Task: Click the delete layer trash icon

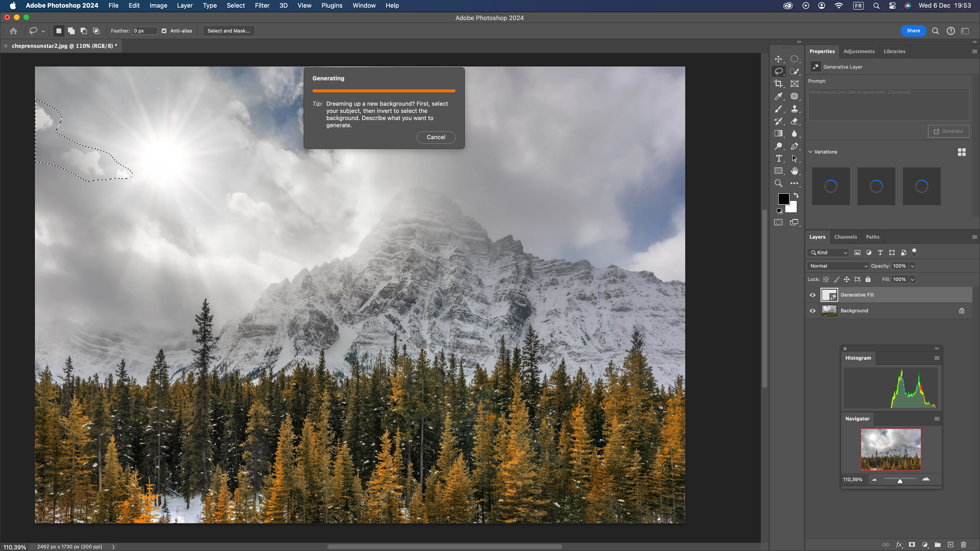Action: (963, 545)
